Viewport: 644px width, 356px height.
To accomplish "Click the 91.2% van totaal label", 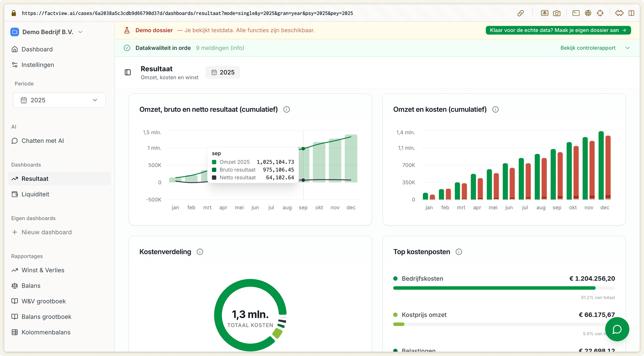I will 598,297.
